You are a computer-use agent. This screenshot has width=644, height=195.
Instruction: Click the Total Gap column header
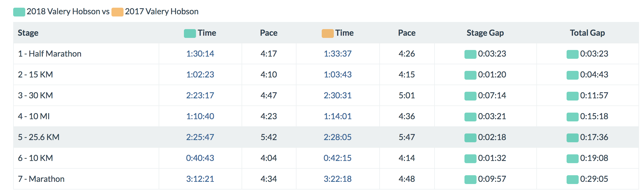587,33
